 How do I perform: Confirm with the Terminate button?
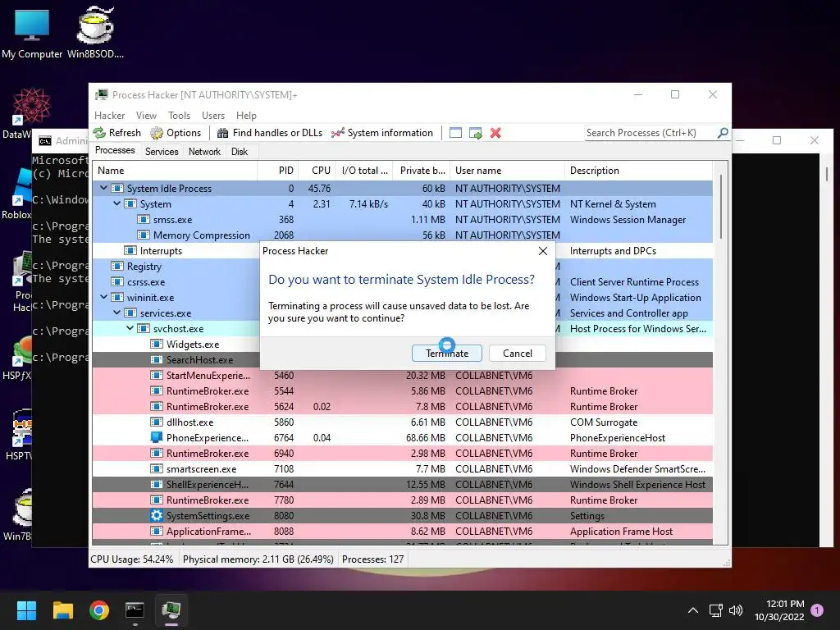pos(447,353)
